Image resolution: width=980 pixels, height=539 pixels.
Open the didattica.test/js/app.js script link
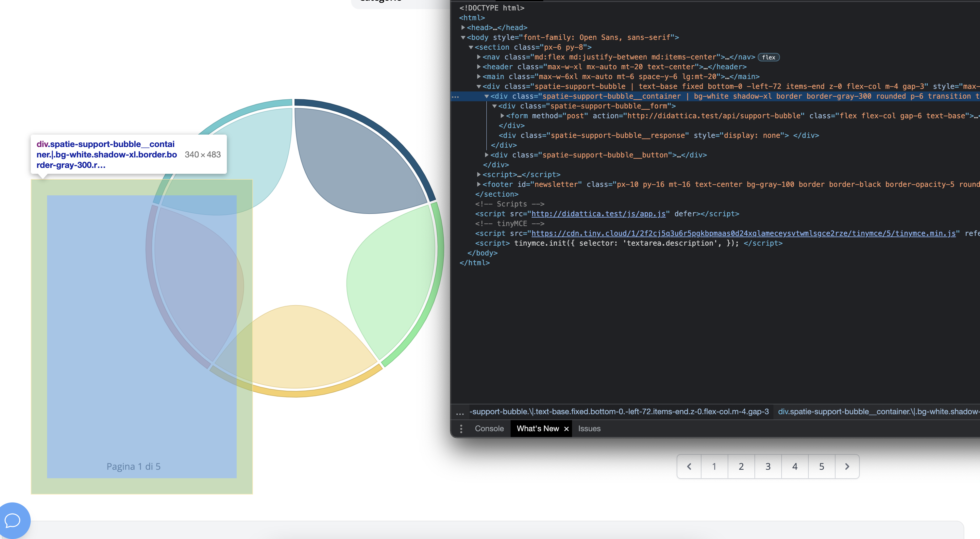(x=599, y=214)
